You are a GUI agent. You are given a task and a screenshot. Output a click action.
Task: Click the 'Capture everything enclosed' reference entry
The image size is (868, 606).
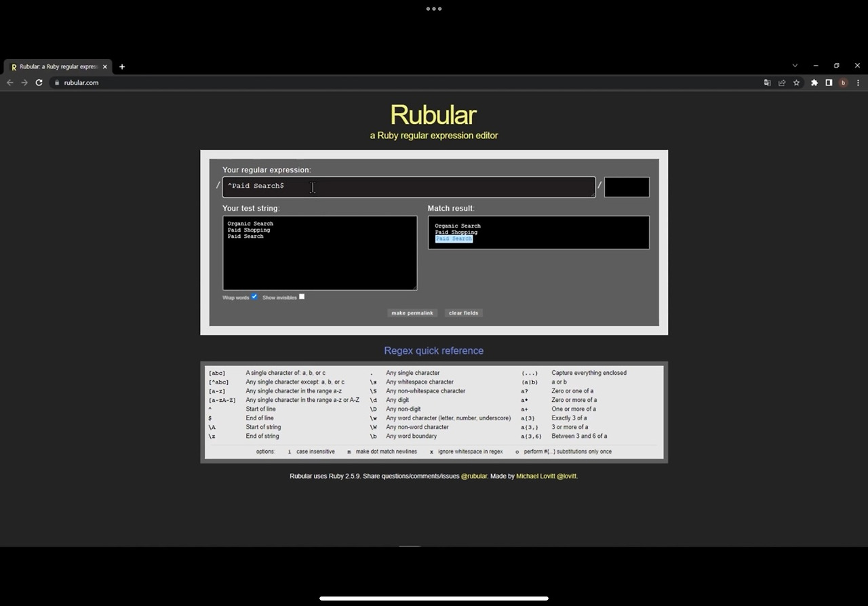coord(589,373)
